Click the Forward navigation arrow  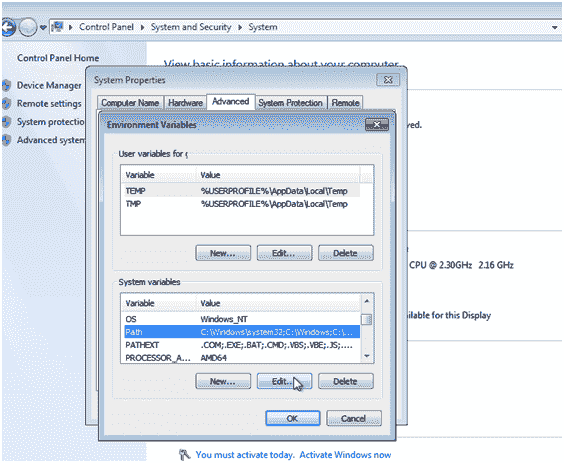point(28,27)
